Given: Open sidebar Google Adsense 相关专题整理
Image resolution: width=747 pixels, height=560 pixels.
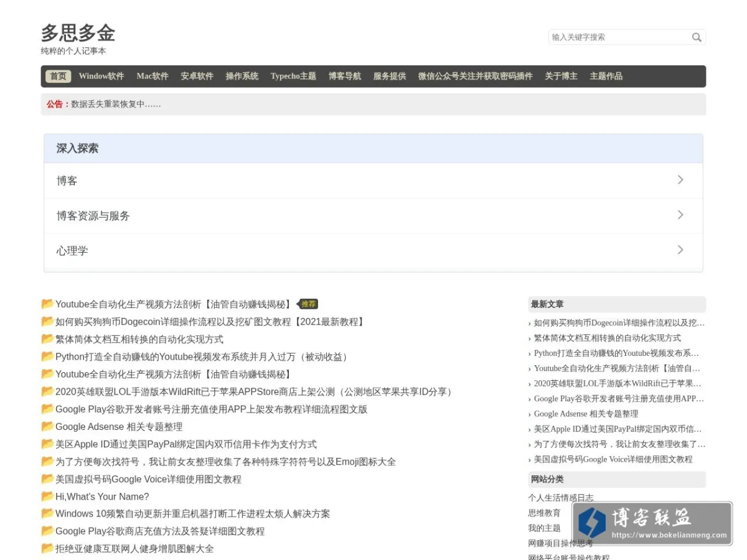Looking at the screenshot, I should click(x=586, y=414).
